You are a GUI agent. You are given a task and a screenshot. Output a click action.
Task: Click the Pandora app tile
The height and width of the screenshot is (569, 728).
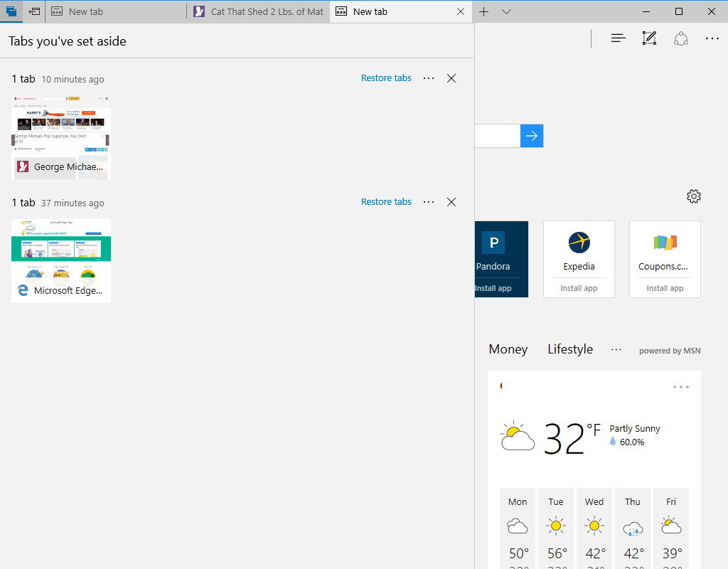(501, 259)
